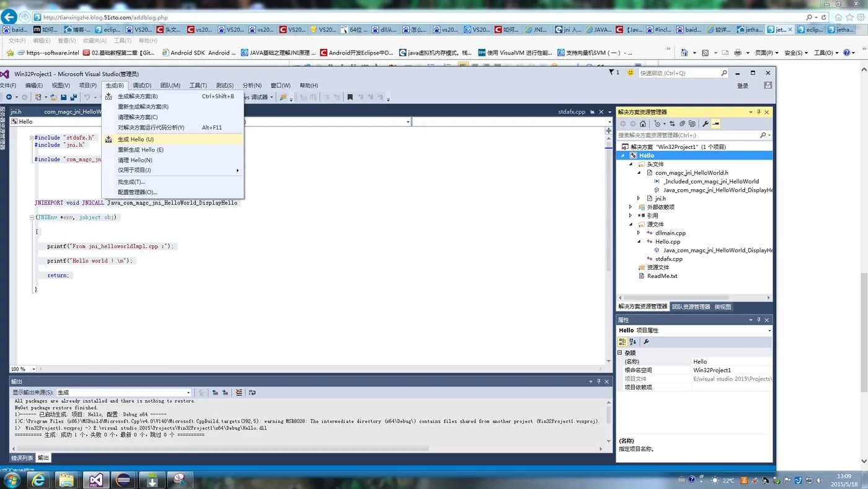The height and width of the screenshot is (489, 868).
Task: Select 生成解决方案(B) menu entry
Action: (173, 96)
